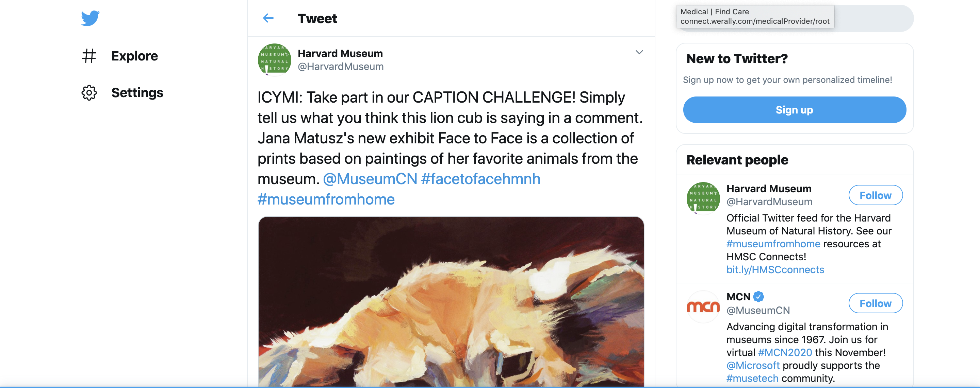Open the @MuseumCN mention in tweet
Screen dimensions: 980x388
[x=370, y=179]
